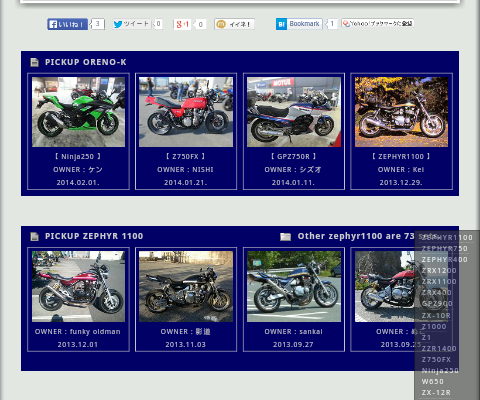Open the red Zephyr photo dated 2013.09.25

click(x=401, y=287)
